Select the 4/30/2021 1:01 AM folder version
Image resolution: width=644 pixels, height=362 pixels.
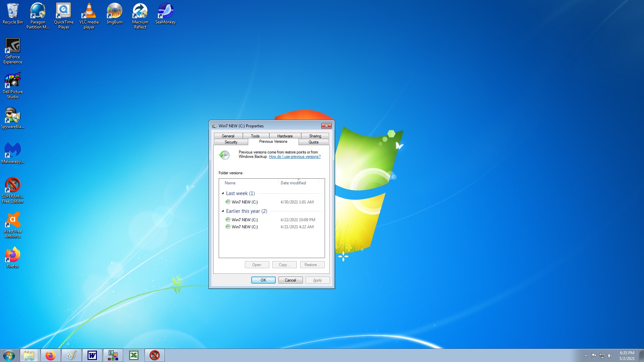245,202
